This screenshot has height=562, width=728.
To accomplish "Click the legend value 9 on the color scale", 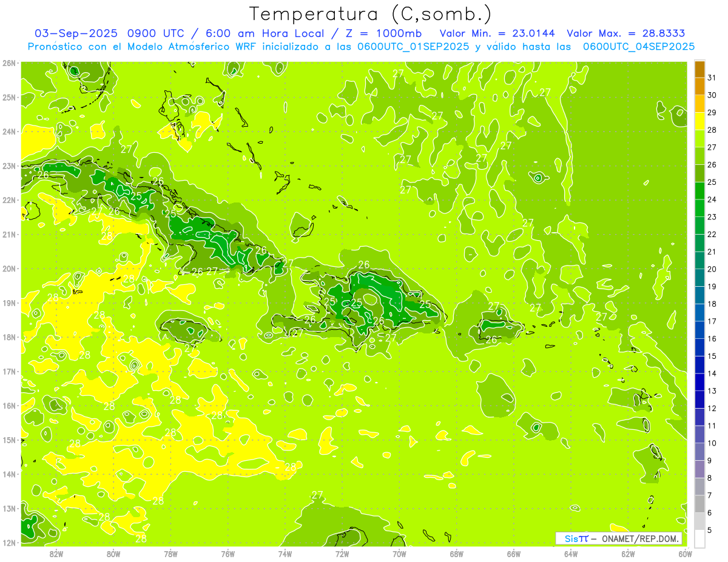I will 710,461.
